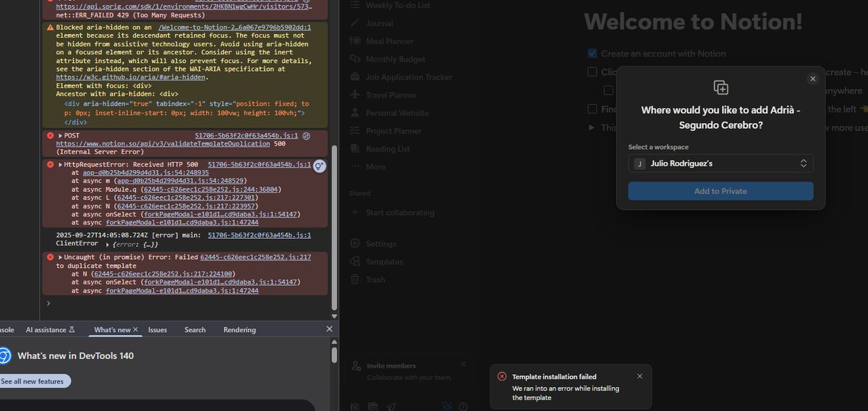Image resolution: width=868 pixels, height=411 pixels.
Task: Click the Monthly Budget page icon
Action: [354, 59]
